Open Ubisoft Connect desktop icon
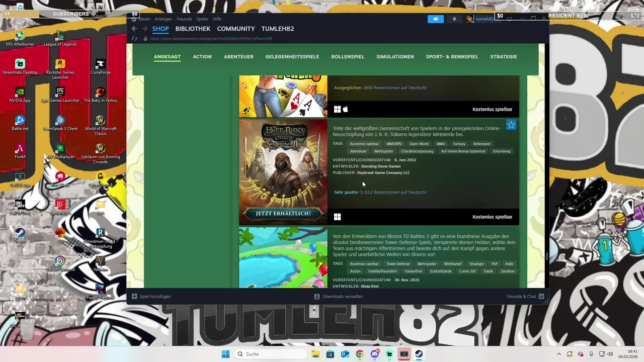 pos(60,264)
